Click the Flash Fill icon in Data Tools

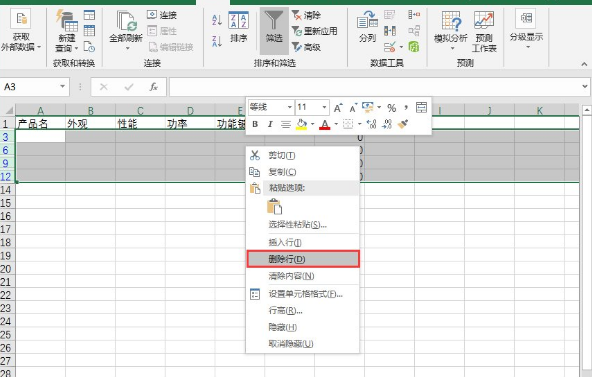(x=389, y=15)
